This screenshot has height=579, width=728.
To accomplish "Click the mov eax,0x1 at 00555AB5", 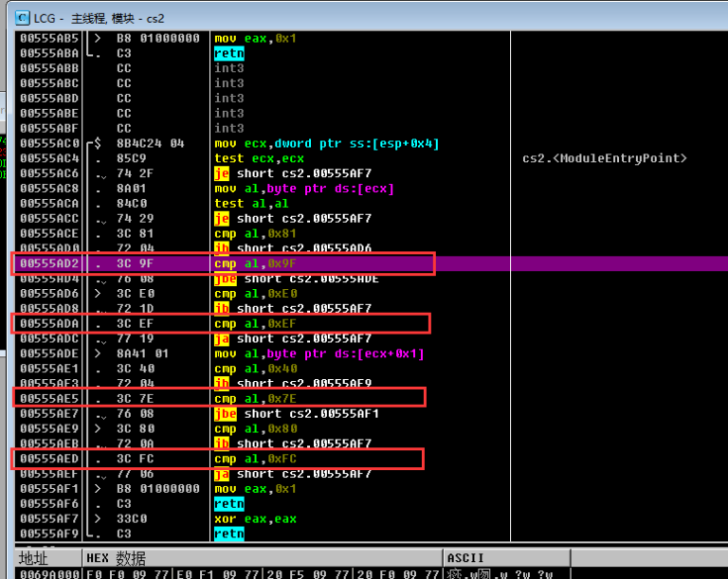I will click(x=243, y=39).
